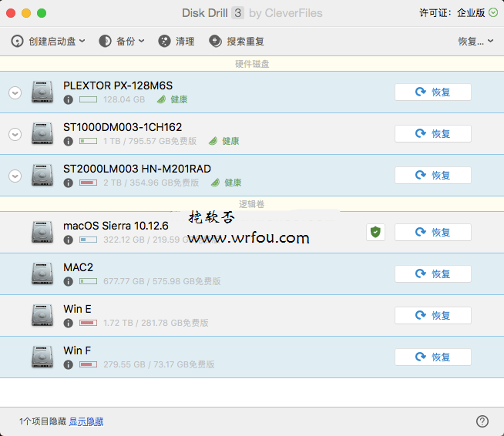Click the 1个项目隐藏 status text

[x=42, y=421]
